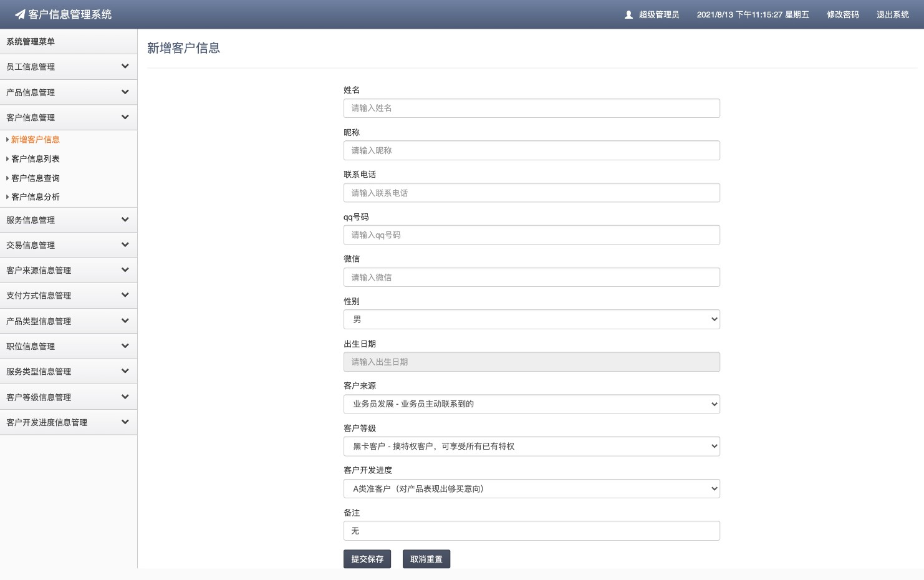The image size is (924, 580).
Task: Expand 产品信息管理 chevron
Action: coord(125,92)
